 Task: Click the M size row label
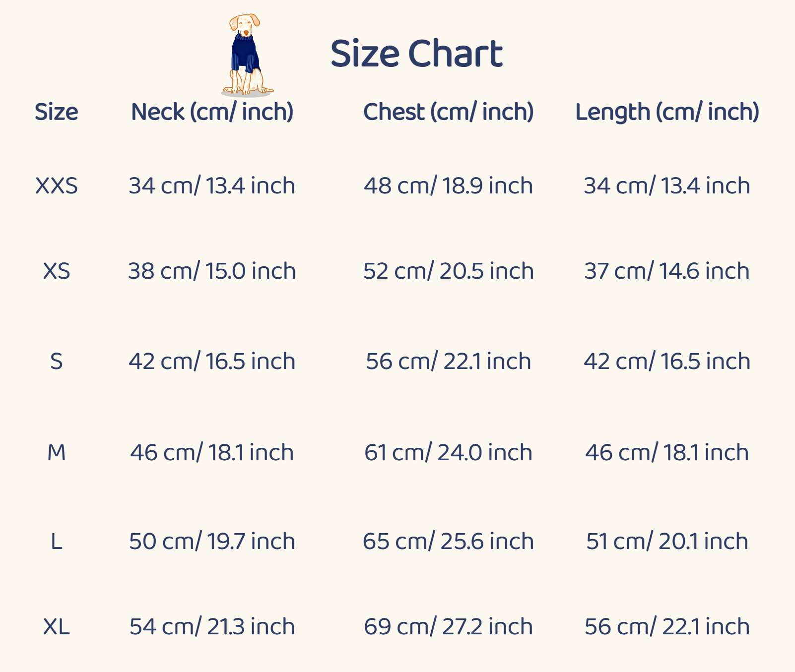tap(56, 453)
